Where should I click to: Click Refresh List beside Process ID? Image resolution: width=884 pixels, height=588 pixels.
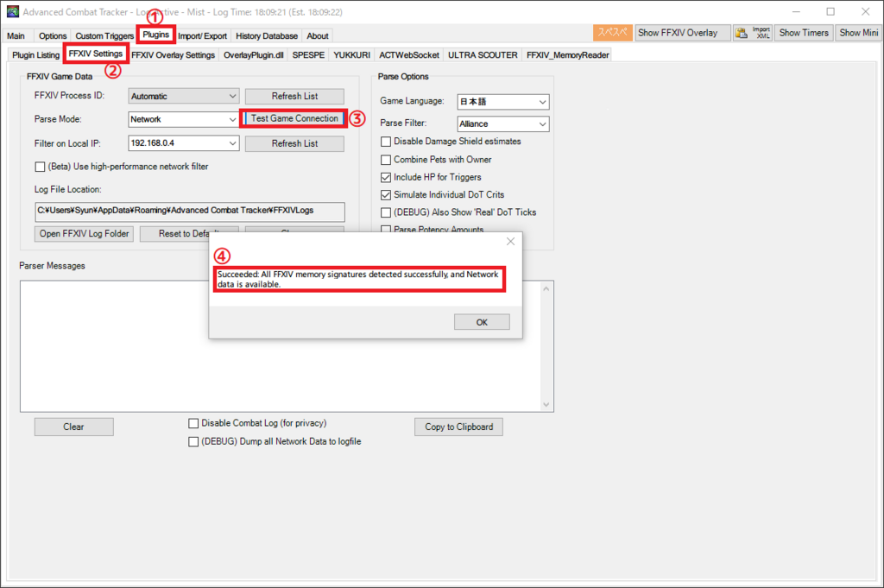294,97
